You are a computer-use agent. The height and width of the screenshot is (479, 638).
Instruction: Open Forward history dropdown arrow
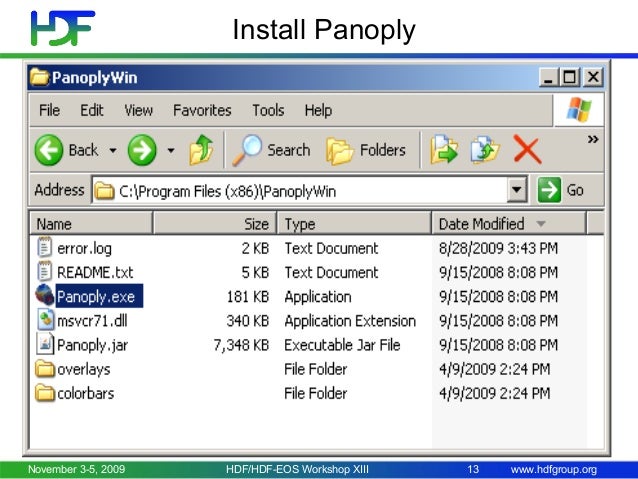[x=171, y=151]
